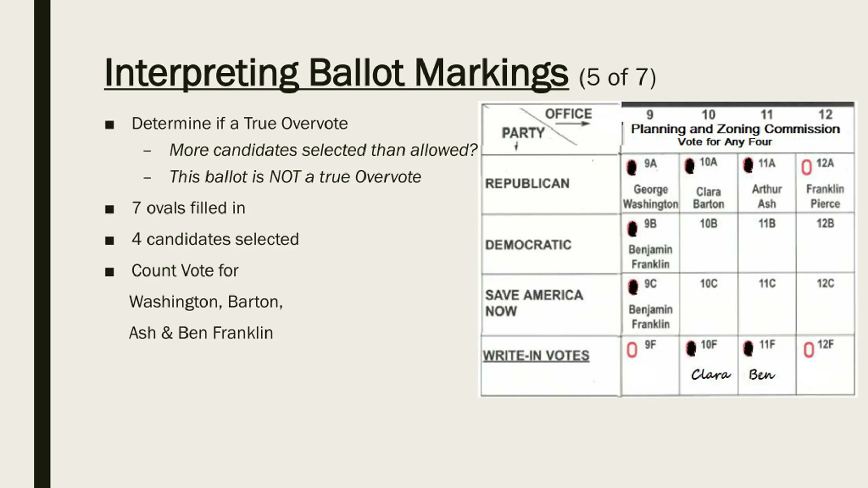Screen dimensions: 868x488
Task: Click the right arrow under OFFICE
Action: point(573,124)
